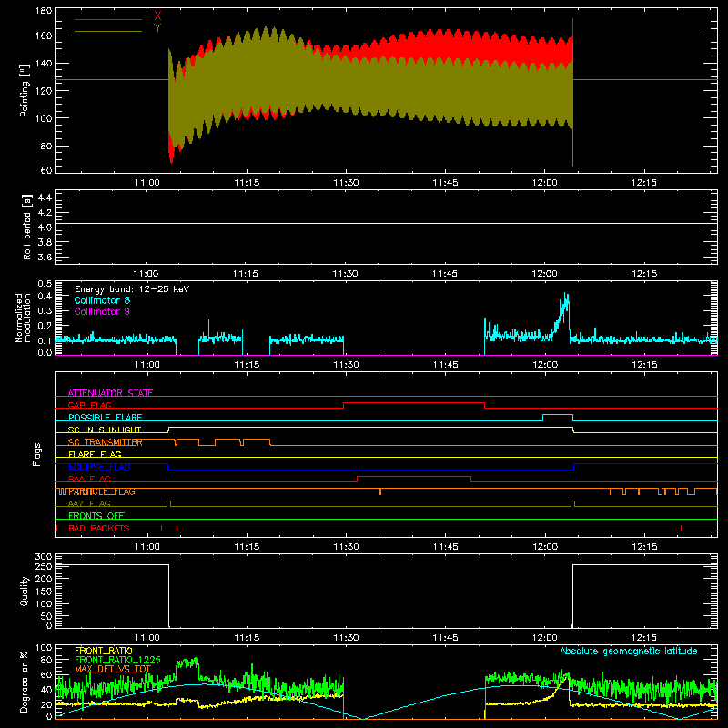728x728 pixels.
Task: Click the 11:45 tick label under modulation plot
Action: 445,365
